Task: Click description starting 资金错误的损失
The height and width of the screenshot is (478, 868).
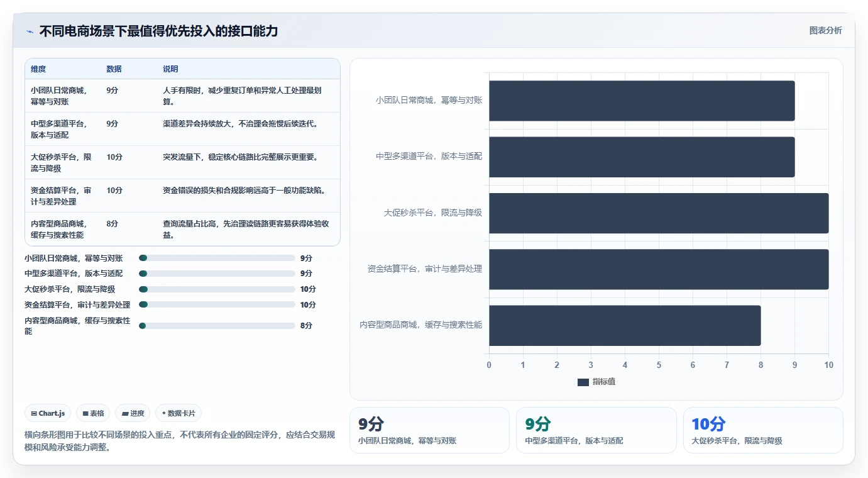Action: tap(244, 190)
